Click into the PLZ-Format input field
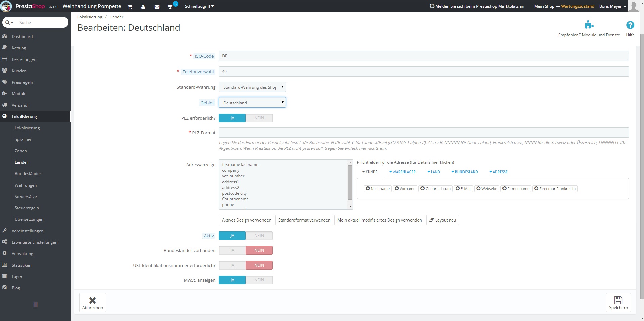 tap(424, 132)
